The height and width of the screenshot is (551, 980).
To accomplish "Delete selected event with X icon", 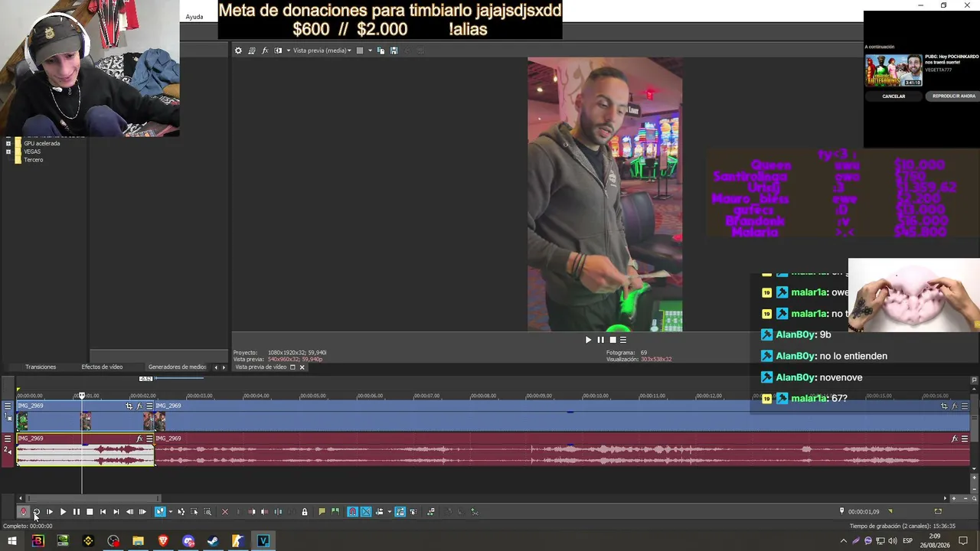I will pos(224,512).
